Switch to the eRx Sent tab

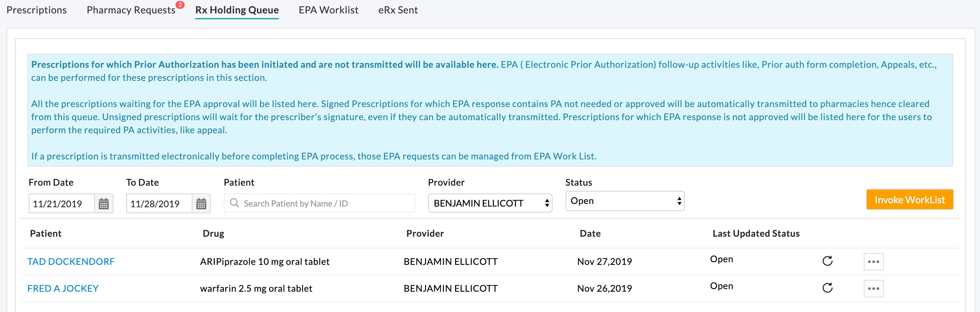pos(398,10)
